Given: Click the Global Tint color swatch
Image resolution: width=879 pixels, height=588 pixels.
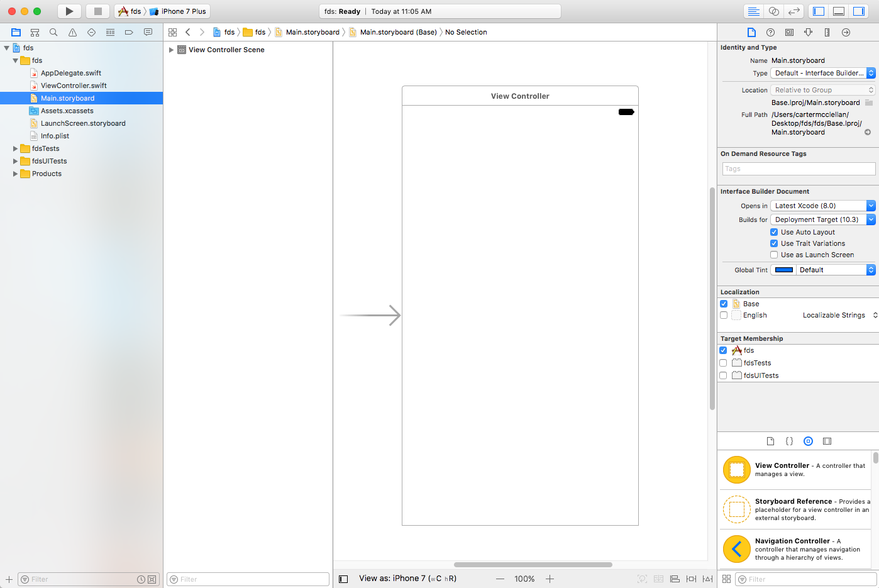Looking at the screenshot, I should [x=783, y=270].
